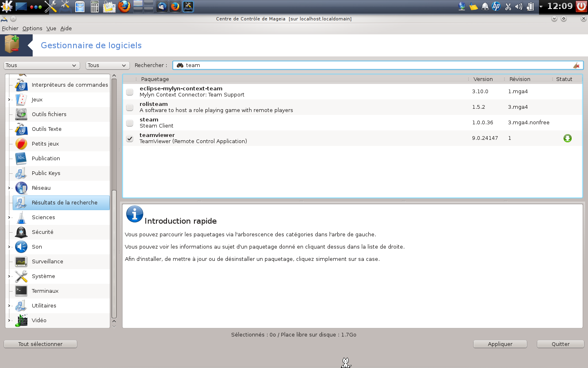Click the battery status tray icon

530,7
